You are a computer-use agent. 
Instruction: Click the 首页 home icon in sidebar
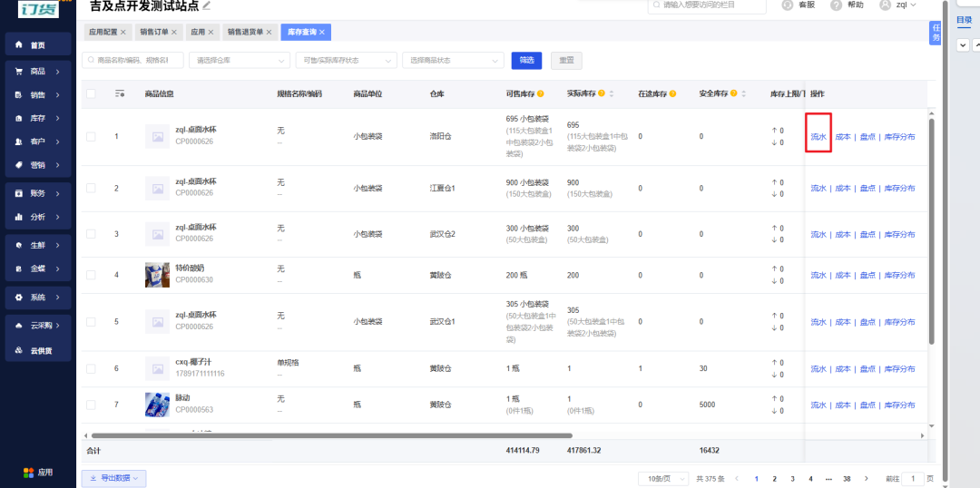(x=19, y=45)
